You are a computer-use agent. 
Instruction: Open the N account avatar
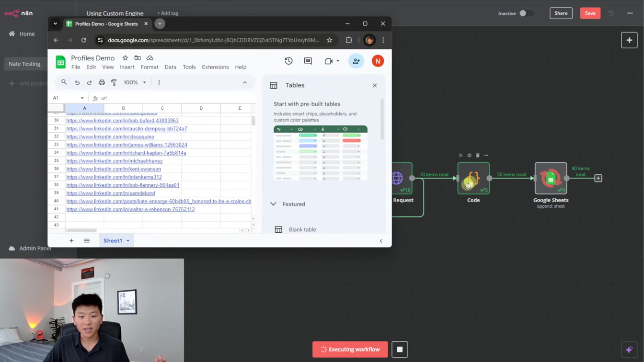(x=378, y=61)
